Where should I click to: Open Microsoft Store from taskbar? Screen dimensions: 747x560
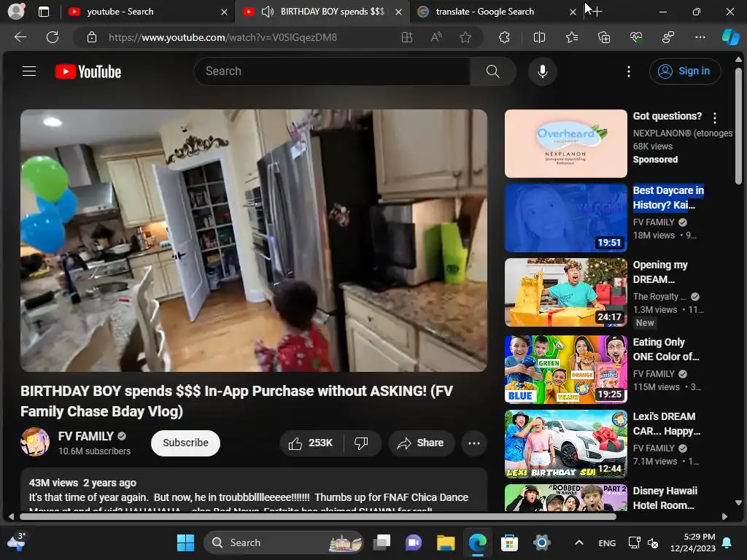(509, 542)
